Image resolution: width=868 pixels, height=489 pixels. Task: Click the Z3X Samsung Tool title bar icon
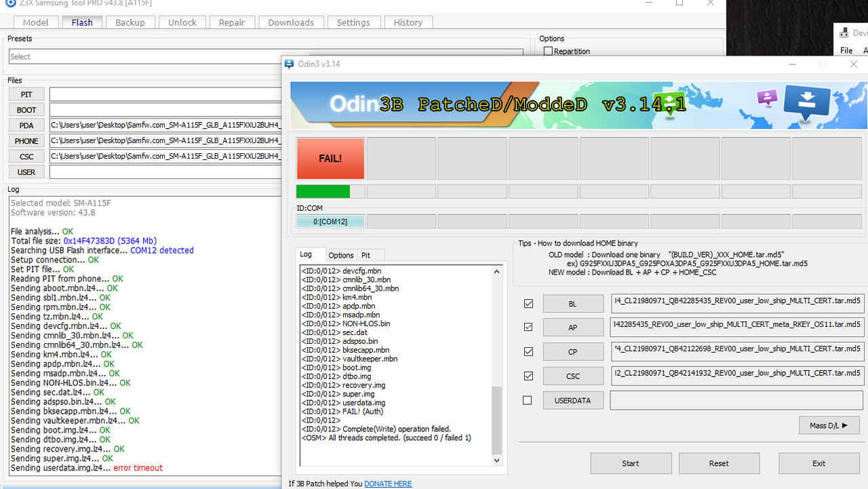click(10, 3)
